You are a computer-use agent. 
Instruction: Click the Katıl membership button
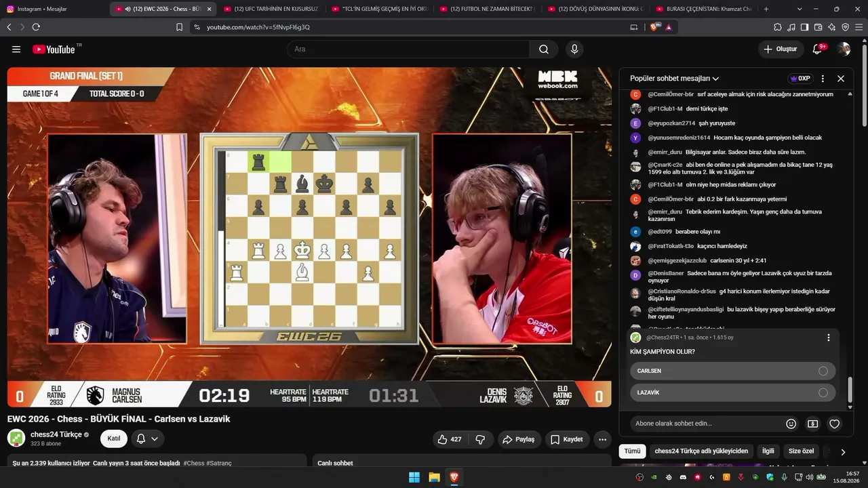tap(114, 439)
